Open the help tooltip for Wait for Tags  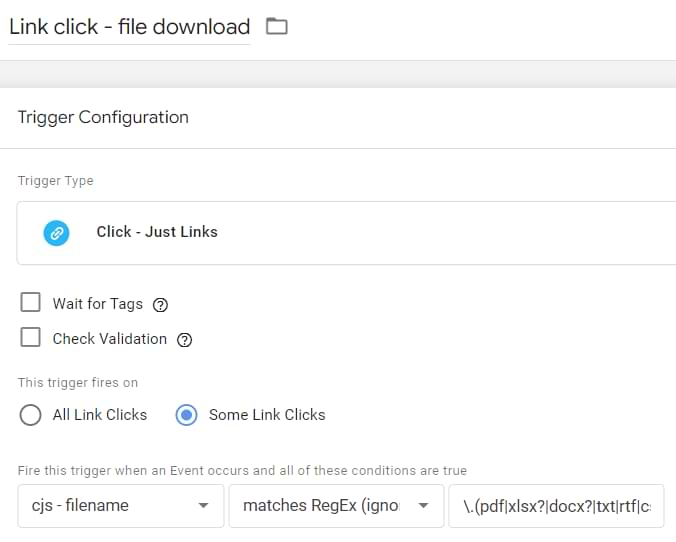point(160,305)
